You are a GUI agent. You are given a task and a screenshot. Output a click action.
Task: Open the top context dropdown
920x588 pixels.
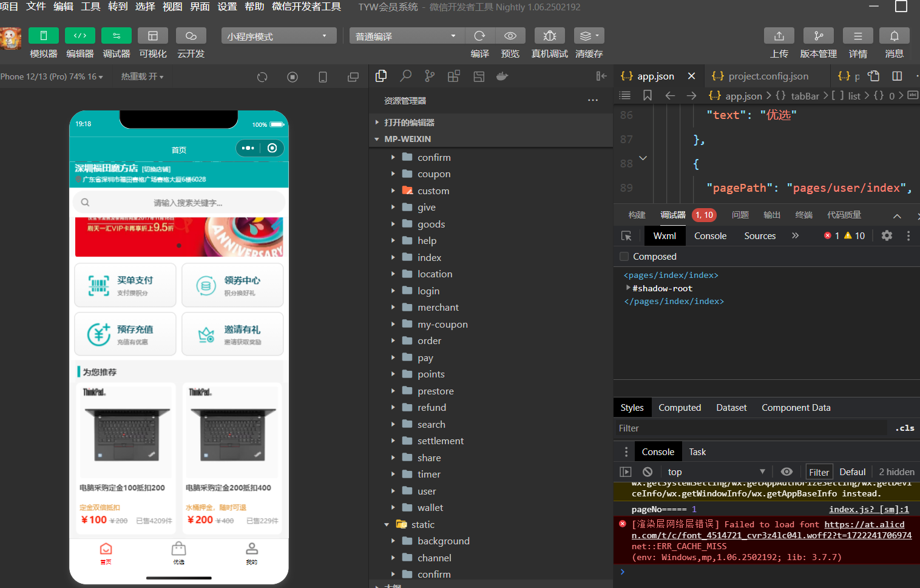point(716,472)
